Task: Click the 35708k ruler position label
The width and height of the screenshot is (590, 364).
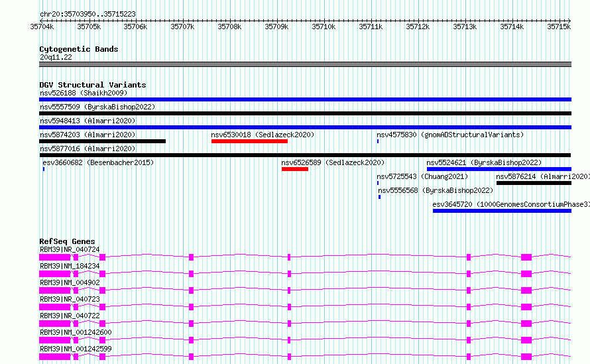Action: [229, 27]
